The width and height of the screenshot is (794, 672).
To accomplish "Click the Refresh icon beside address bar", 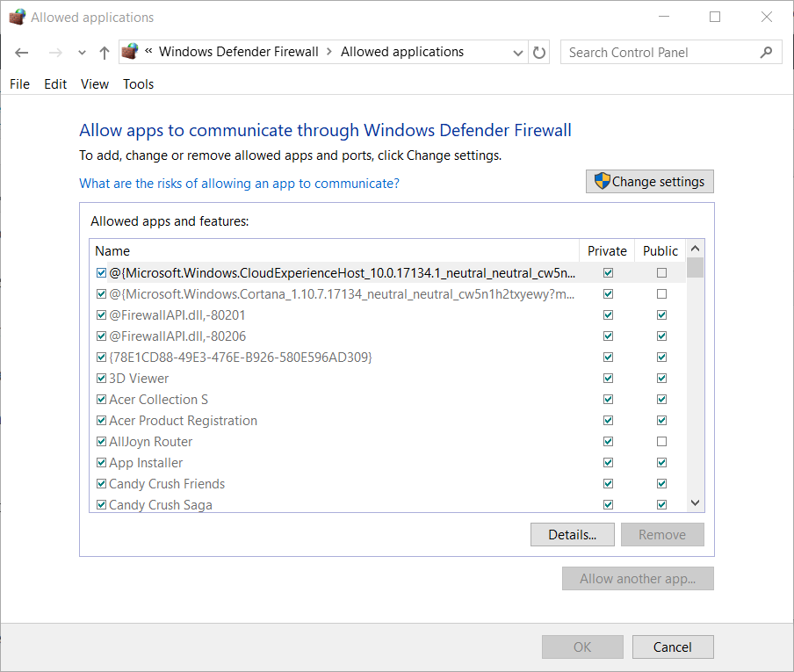I will (x=540, y=53).
